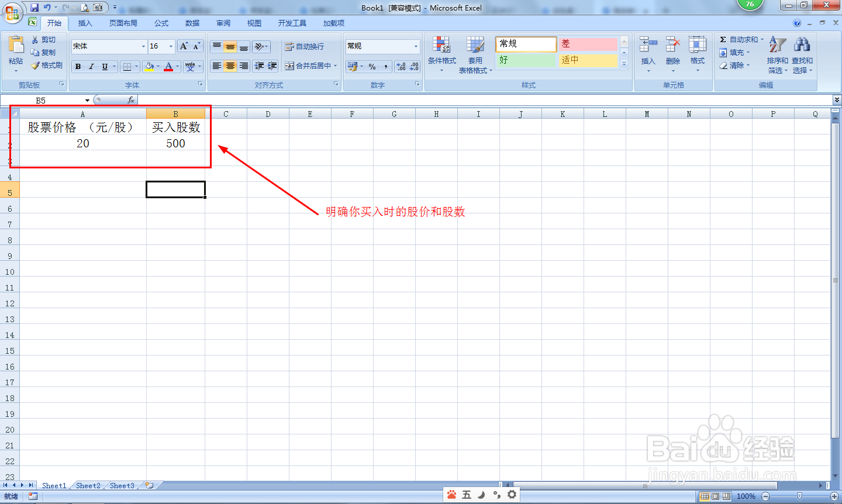Image resolution: width=842 pixels, height=504 pixels.
Task: Expand the Name Box dropdown next to B5
Action: coord(87,101)
